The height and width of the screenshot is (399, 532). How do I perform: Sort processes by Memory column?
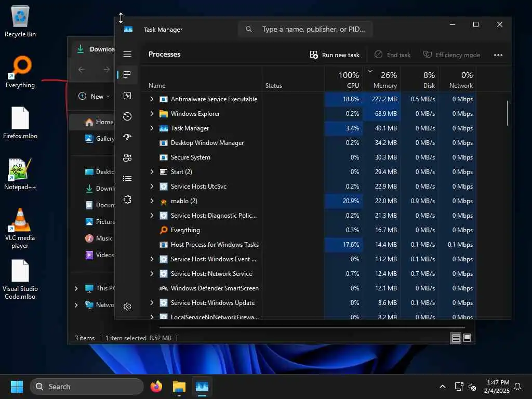point(382,79)
